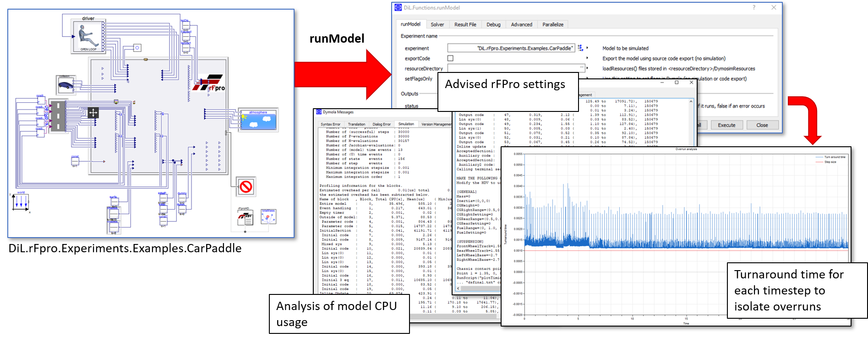Open the Debug tab
The width and height of the screenshot is (868, 338).
click(x=493, y=24)
